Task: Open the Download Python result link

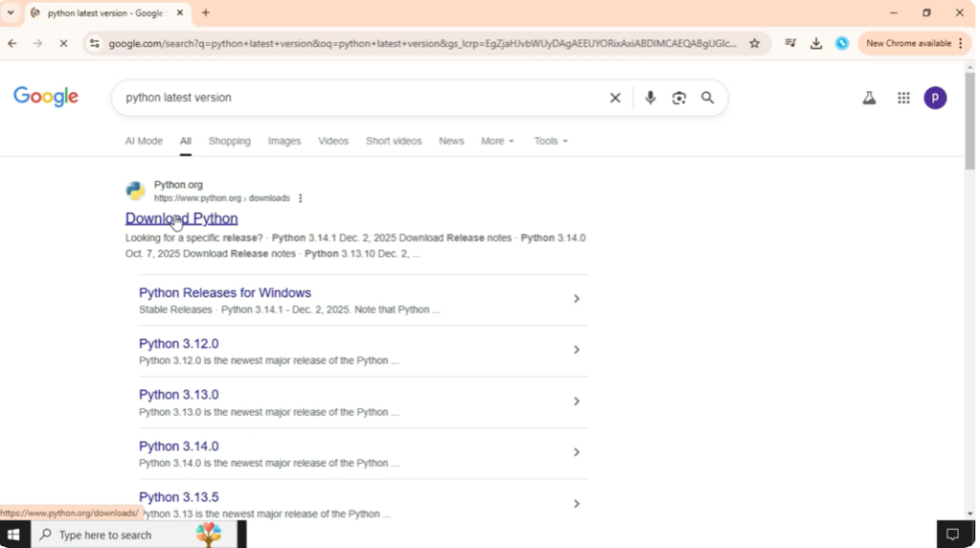Action: [182, 219]
